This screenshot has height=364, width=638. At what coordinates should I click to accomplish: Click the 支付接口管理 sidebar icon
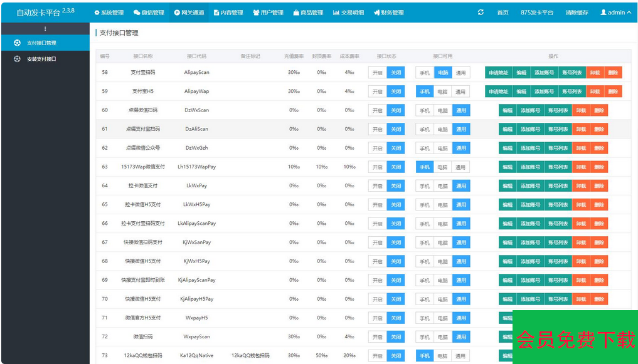point(17,43)
